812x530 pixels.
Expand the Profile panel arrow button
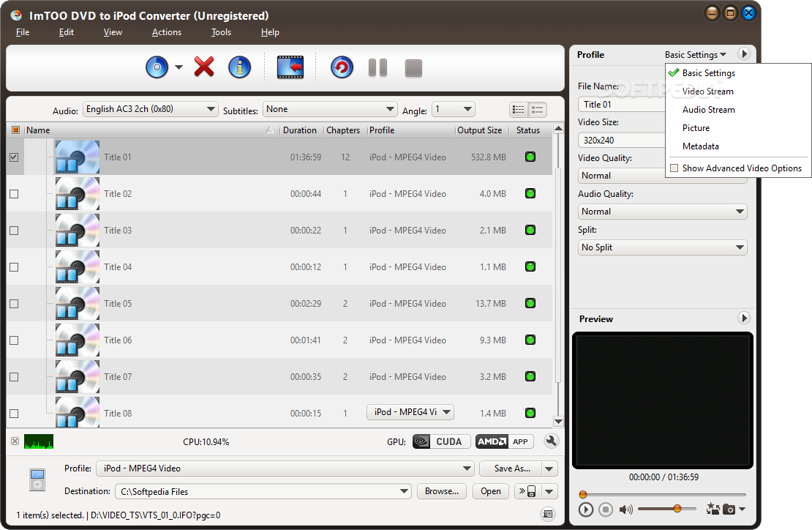pyautogui.click(x=744, y=54)
